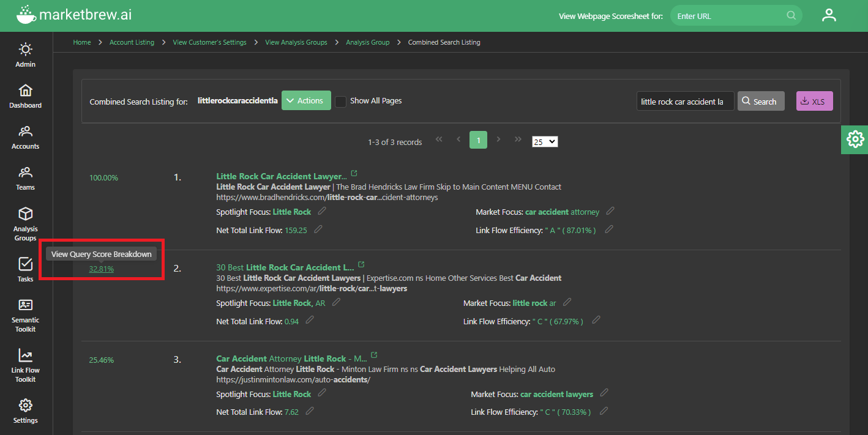Viewport: 868px width, 435px height.
Task: Click the Enter URL scoresheet field
Action: pos(728,16)
